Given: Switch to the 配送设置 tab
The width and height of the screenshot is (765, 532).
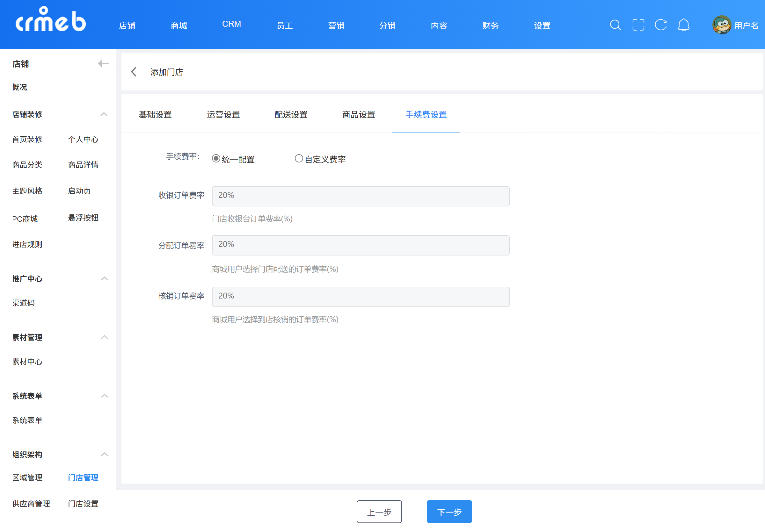Looking at the screenshot, I should coord(291,114).
